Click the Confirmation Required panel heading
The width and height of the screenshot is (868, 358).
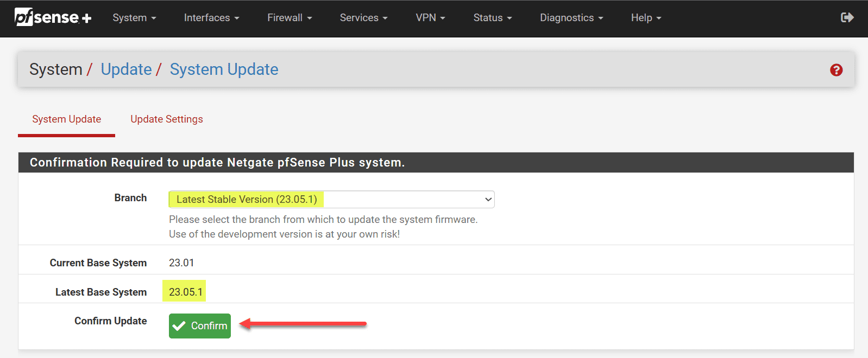(x=217, y=163)
